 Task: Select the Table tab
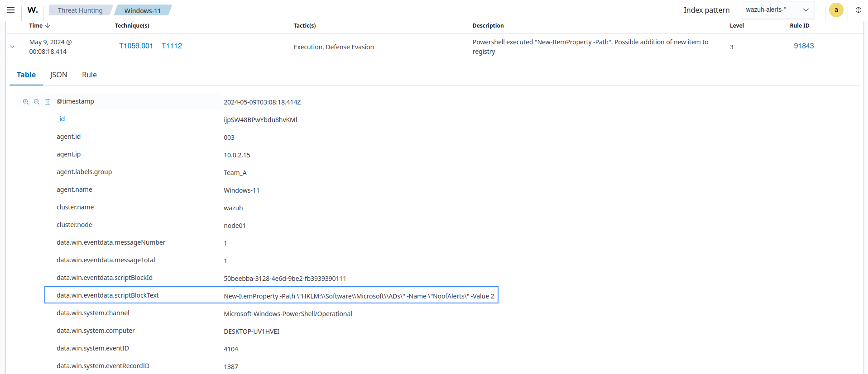point(26,75)
